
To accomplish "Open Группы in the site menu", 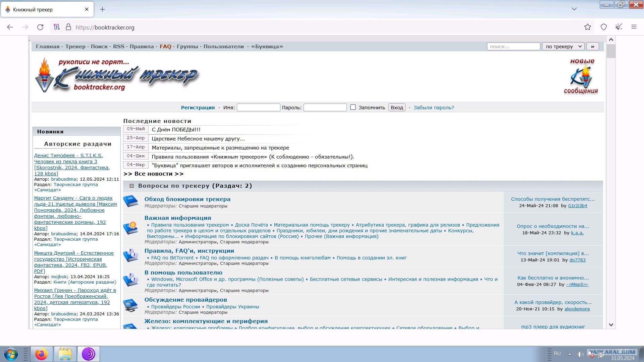I will [x=187, y=47].
